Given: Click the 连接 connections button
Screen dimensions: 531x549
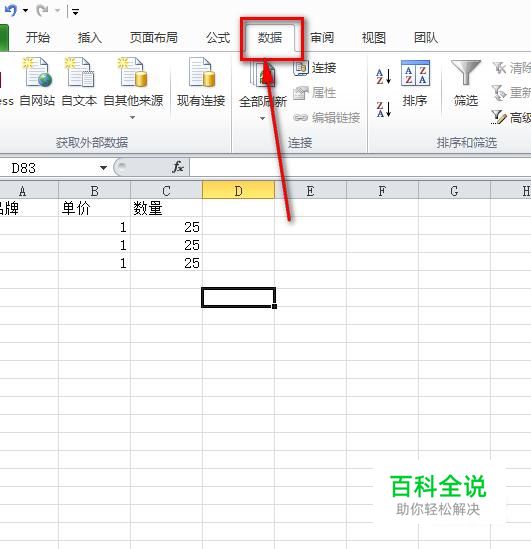Looking at the screenshot, I should pos(315,68).
